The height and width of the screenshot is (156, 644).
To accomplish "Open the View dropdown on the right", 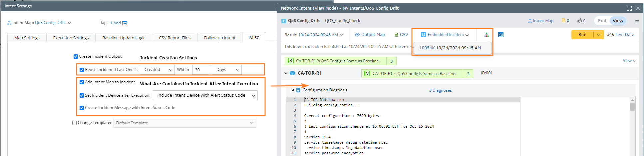I will 629,61.
